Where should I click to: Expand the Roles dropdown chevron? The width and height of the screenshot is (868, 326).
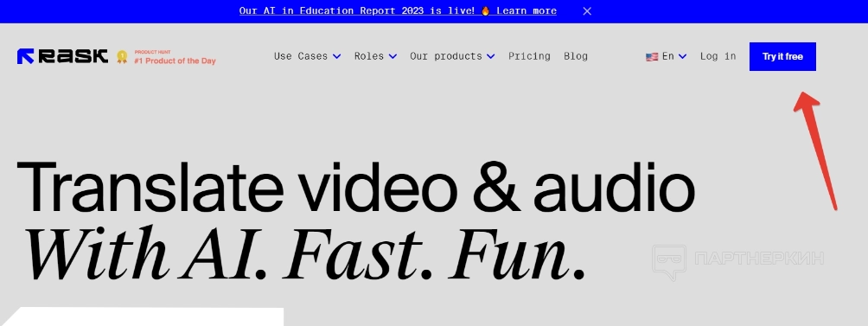(393, 56)
